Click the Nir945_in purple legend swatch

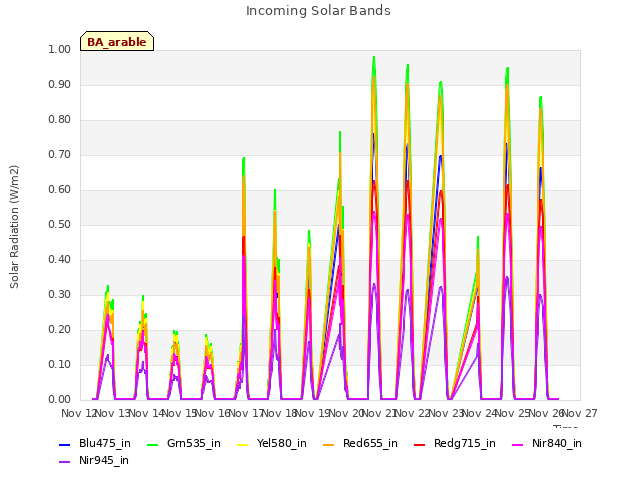(64, 462)
